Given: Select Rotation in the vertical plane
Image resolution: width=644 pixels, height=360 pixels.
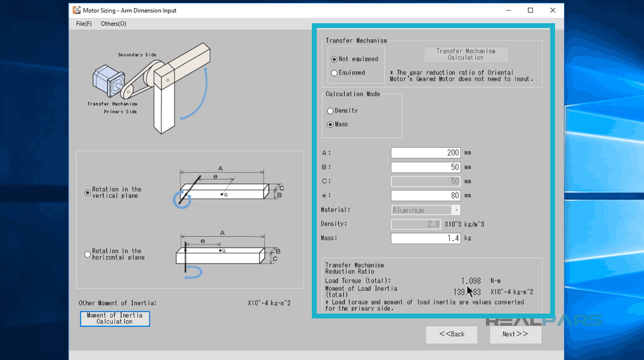Looking at the screenshot, I should [x=88, y=192].
